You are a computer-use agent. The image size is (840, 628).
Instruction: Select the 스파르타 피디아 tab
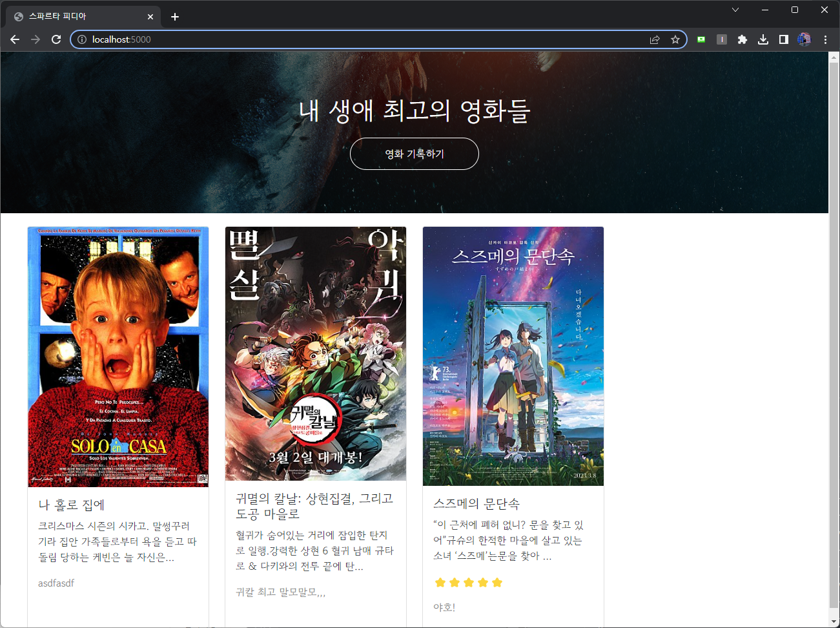click(x=84, y=17)
